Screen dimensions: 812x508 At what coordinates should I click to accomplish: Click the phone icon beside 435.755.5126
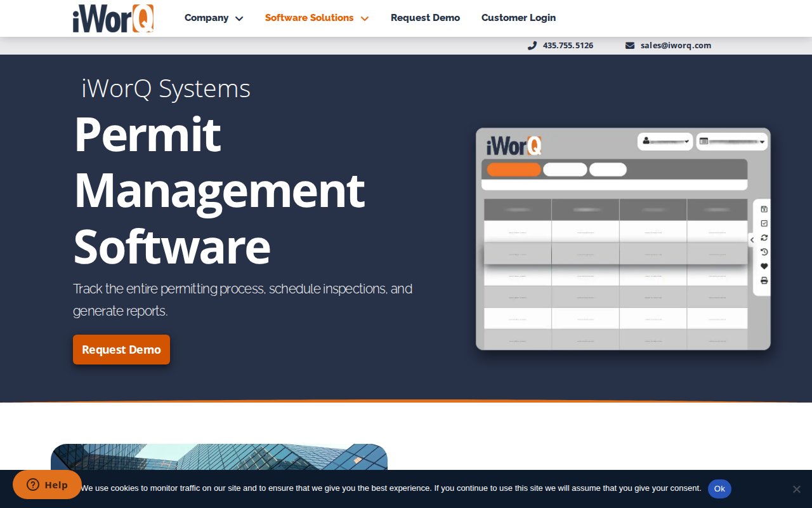(x=532, y=46)
